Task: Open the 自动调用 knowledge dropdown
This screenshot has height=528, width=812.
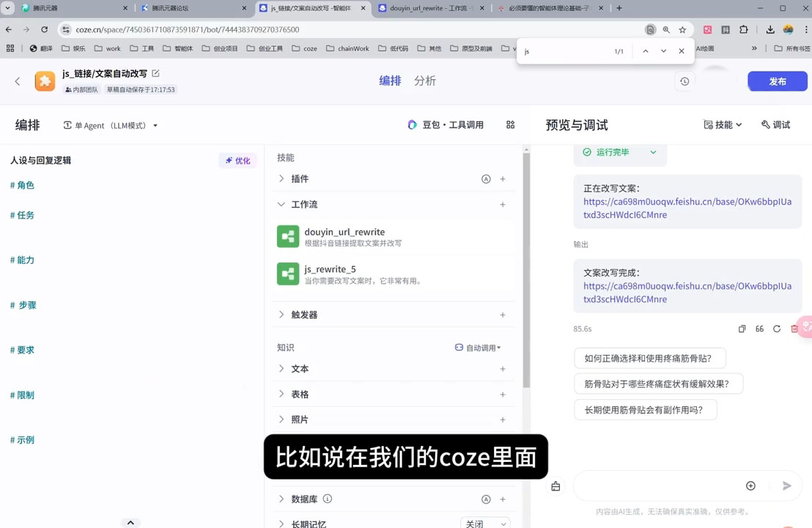Action: coord(478,348)
